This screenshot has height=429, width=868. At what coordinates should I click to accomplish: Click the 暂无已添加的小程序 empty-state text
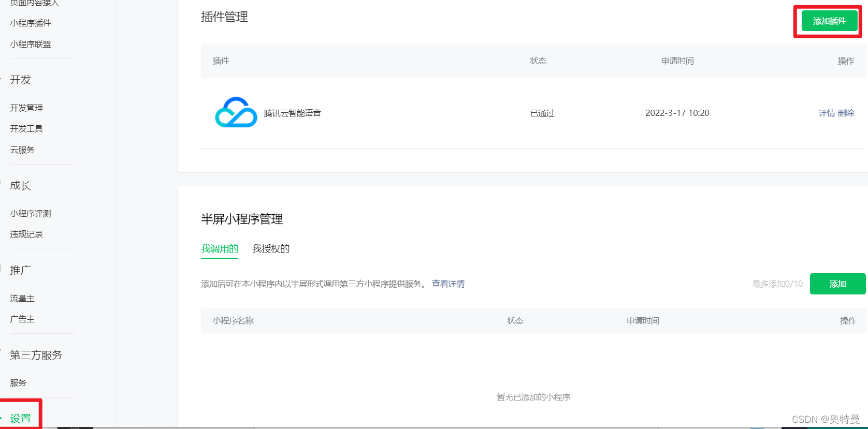click(x=533, y=397)
